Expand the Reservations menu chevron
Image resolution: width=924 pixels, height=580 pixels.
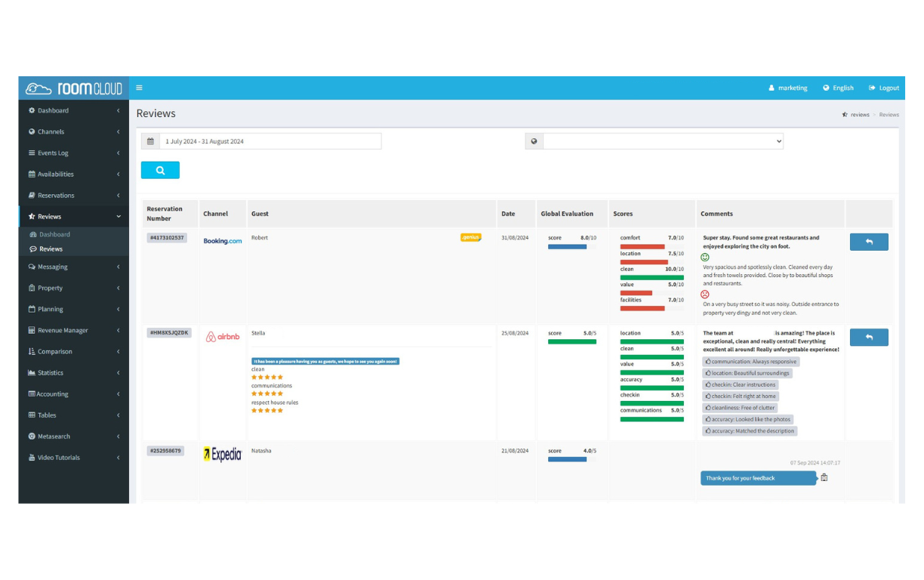click(118, 195)
